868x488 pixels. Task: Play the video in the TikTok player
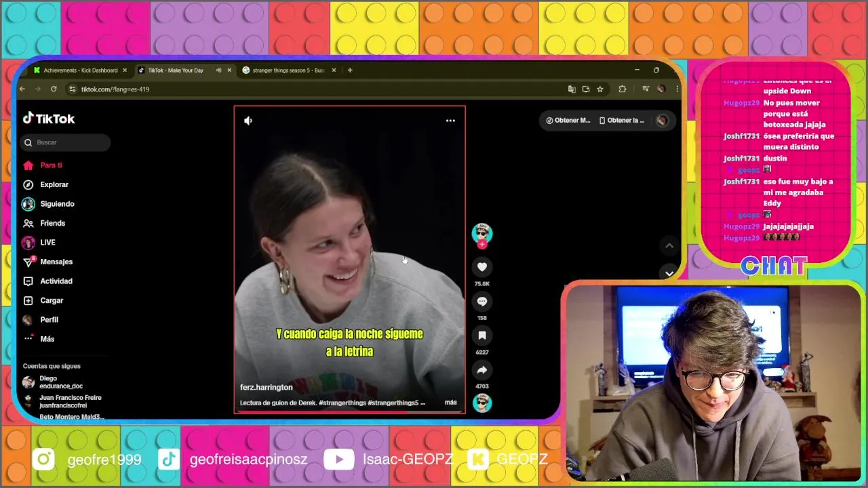(349, 259)
